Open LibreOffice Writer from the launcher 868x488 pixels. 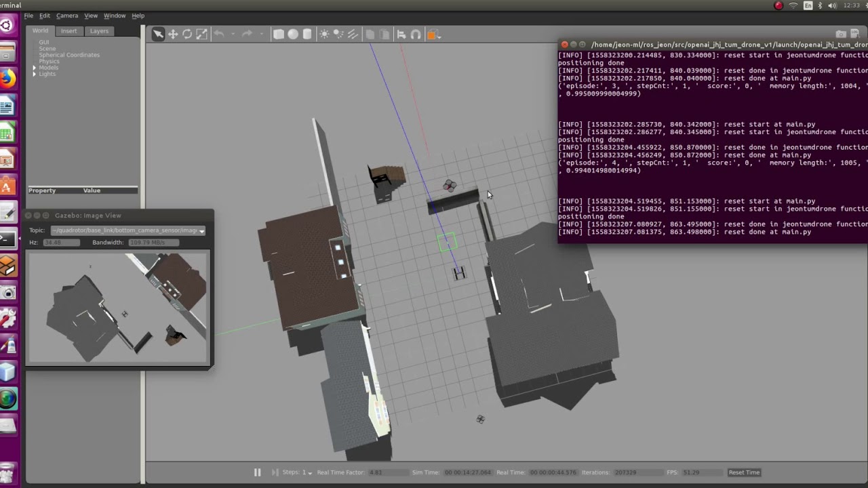coord(7,106)
